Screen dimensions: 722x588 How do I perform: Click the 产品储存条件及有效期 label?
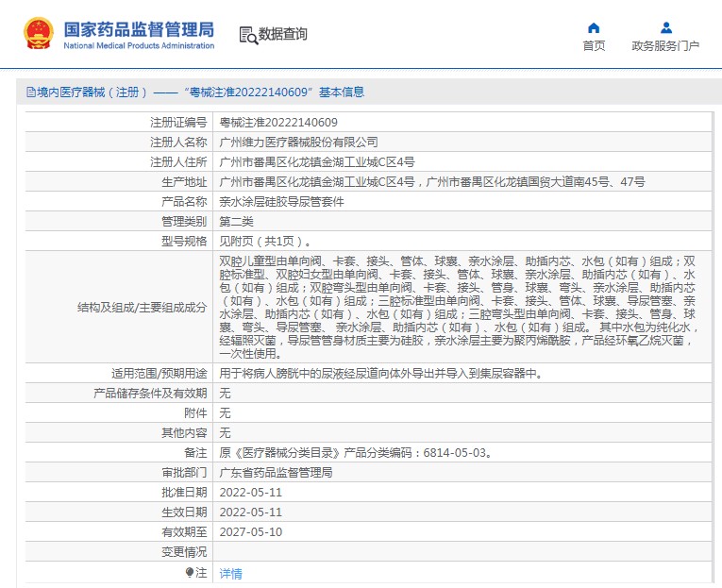coord(150,394)
